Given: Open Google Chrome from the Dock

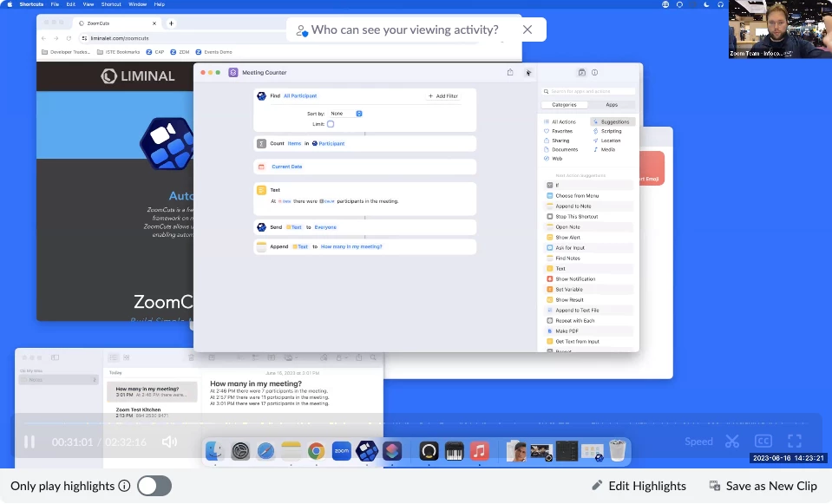Looking at the screenshot, I should pyautogui.click(x=317, y=451).
